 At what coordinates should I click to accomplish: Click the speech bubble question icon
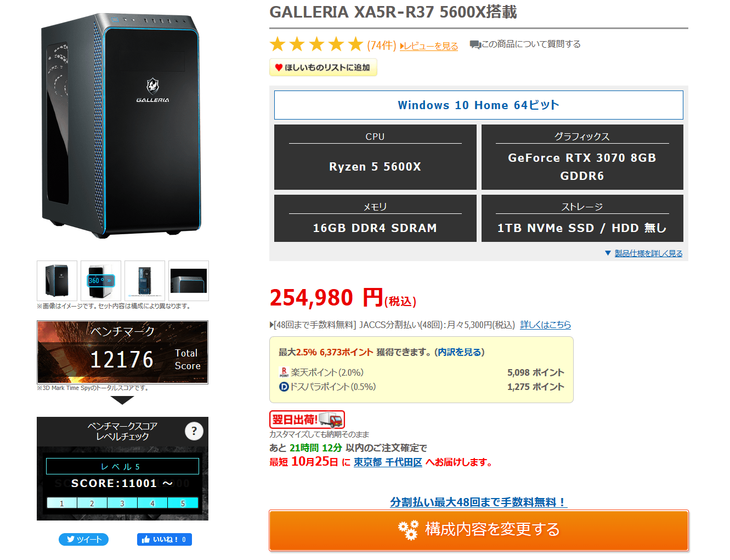coord(475,44)
